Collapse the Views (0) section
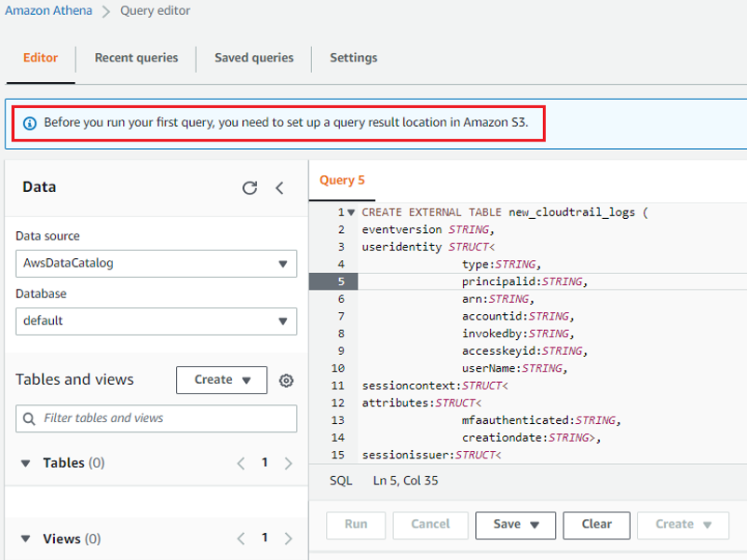 pos(26,539)
